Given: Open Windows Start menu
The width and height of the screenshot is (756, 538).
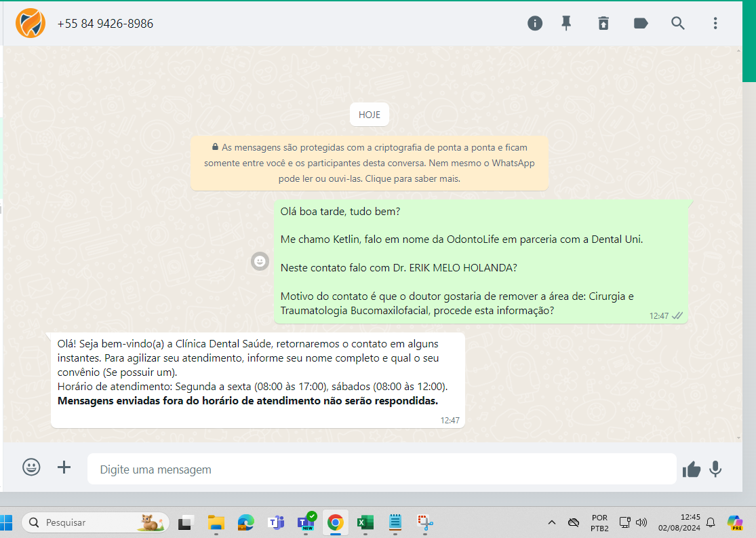Looking at the screenshot, I should (6, 522).
